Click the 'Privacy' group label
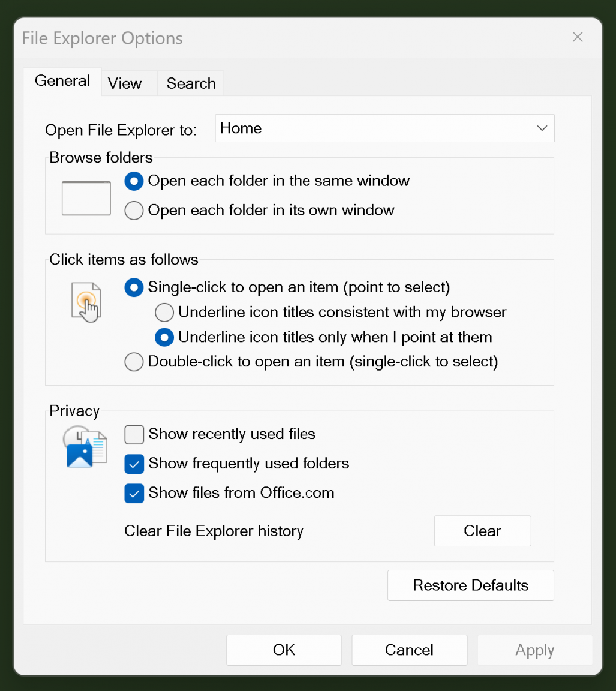616x691 pixels. coord(74,411)
